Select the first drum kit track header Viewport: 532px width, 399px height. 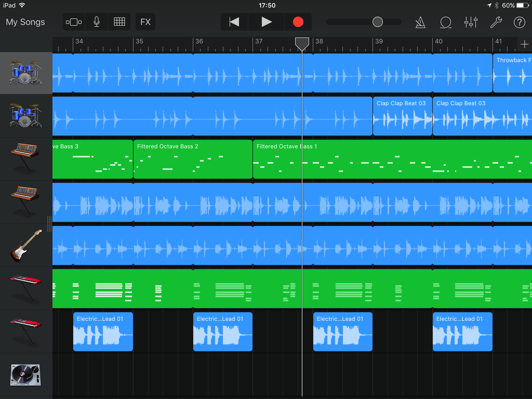(26, 73)
